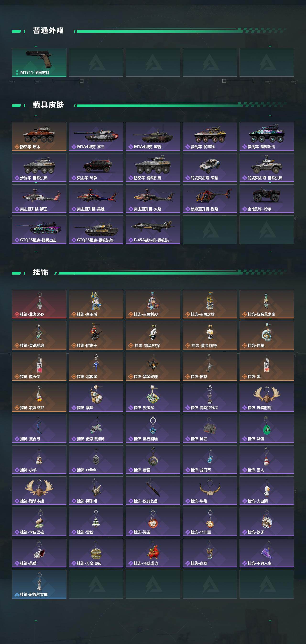Pick the 挂饰-彩蛋 green egg charm
Viewport: 306px width, 644px height.
point(267,429)
